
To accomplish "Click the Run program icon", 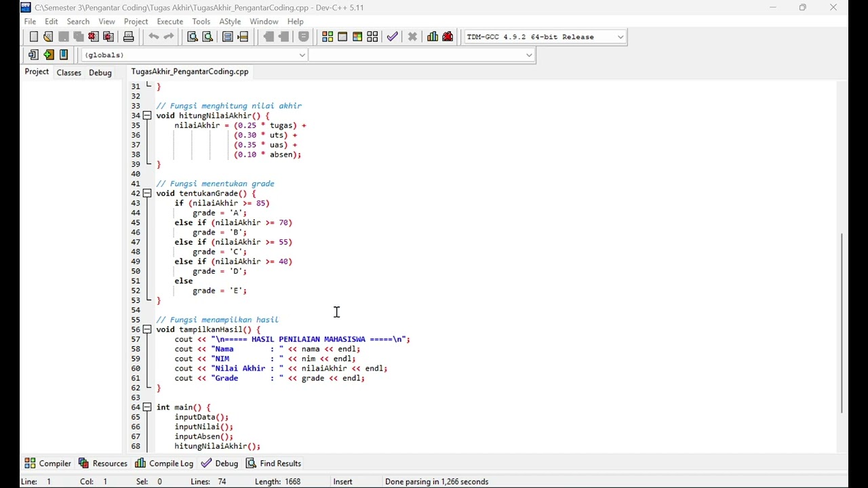I will tap(342, 37).
